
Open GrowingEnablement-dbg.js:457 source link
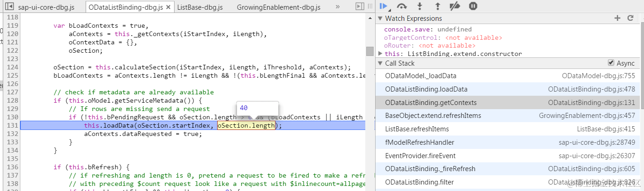(587, 116)
